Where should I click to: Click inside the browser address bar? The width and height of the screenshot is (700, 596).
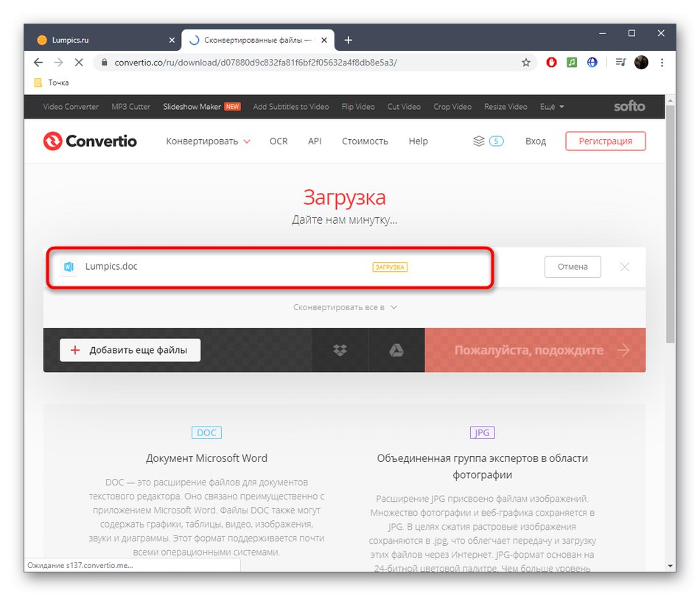295,63
